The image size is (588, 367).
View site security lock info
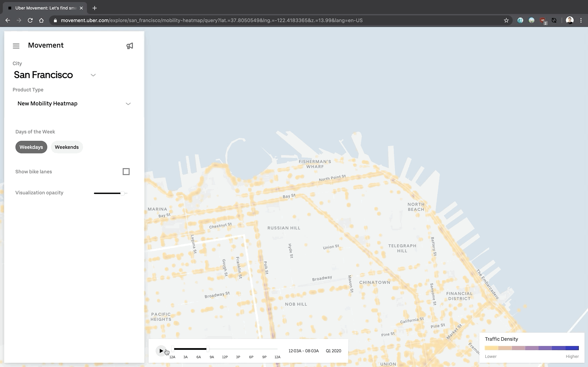(55, 20)
